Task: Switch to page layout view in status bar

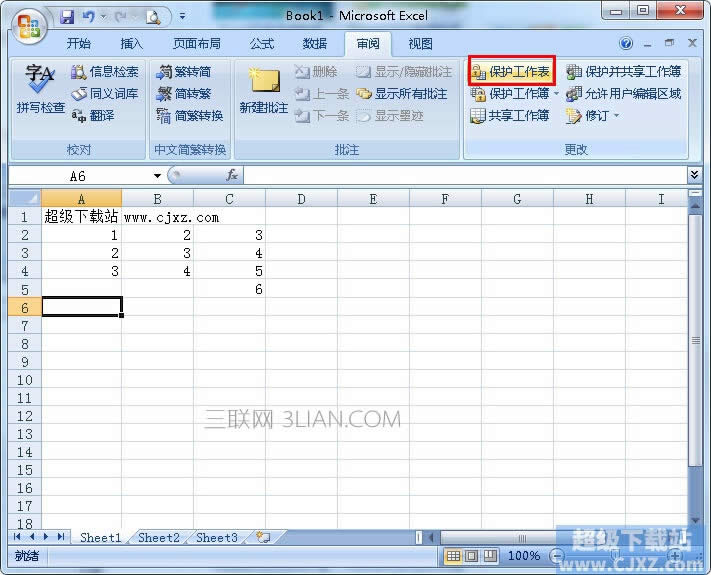Action: (472, 556)
